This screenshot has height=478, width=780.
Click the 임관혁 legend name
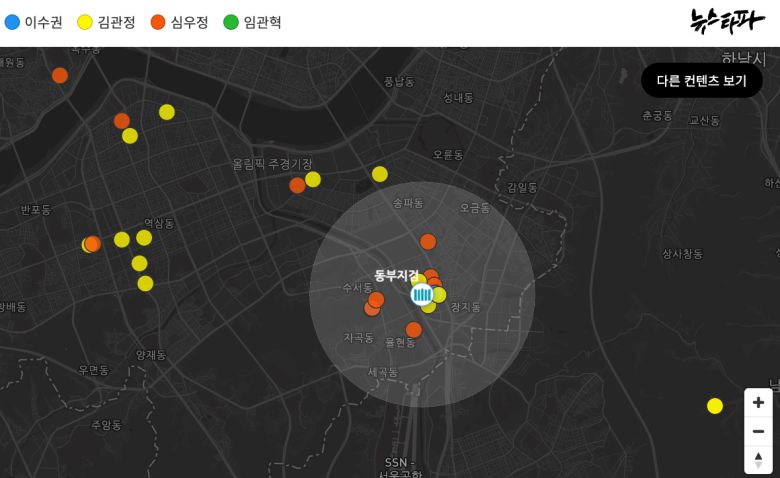coord(262,22)
